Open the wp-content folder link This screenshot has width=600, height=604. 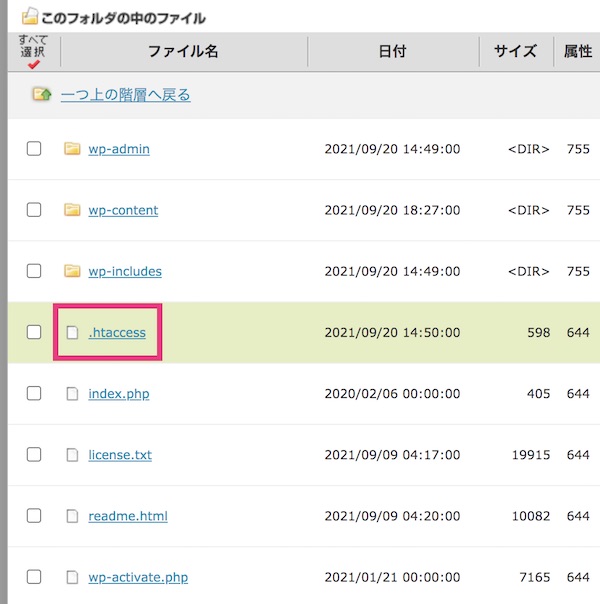point(123,210)
